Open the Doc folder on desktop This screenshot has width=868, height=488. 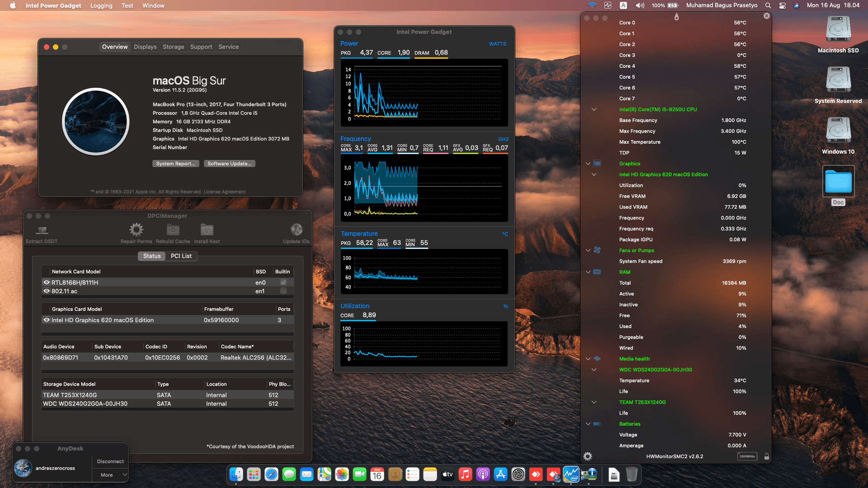click(838, 181)
